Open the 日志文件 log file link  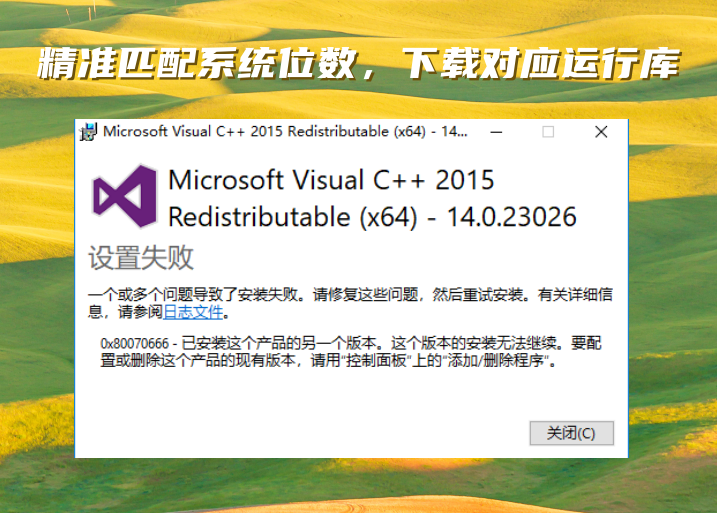[x=193, y=312]
